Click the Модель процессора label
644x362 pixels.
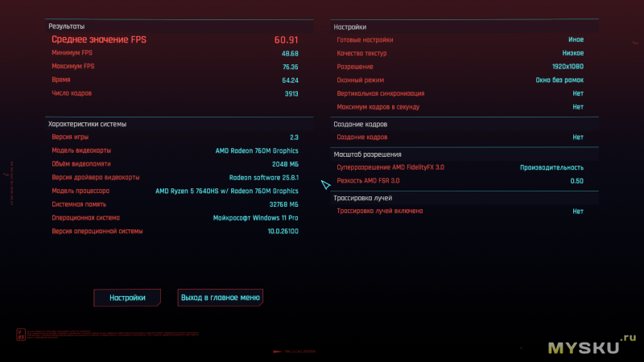[x=80, y=191]
